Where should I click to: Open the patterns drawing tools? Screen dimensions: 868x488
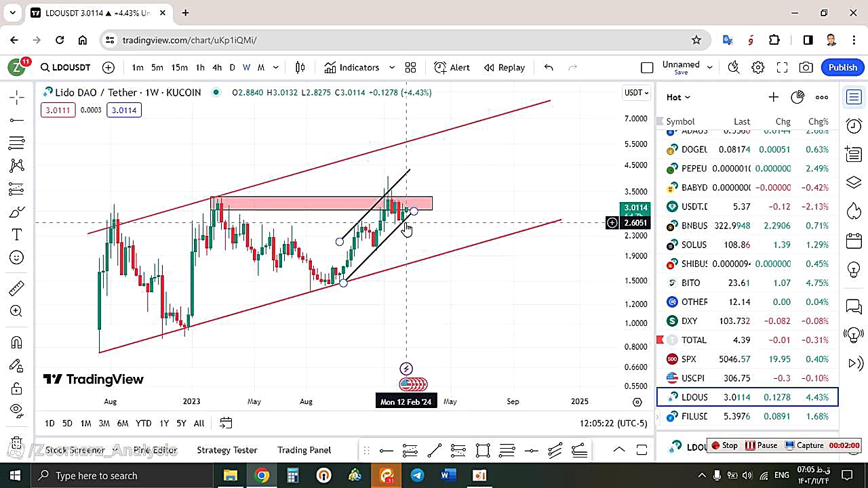click(x=17, y=165)
